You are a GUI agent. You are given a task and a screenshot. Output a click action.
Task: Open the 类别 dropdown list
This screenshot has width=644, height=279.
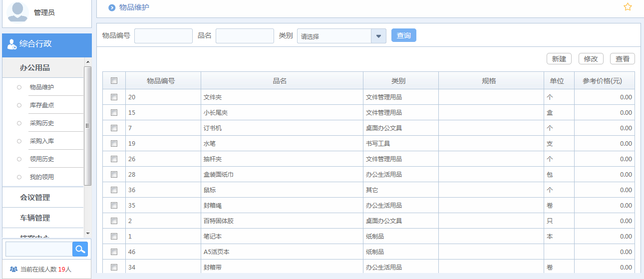point(378,36)
